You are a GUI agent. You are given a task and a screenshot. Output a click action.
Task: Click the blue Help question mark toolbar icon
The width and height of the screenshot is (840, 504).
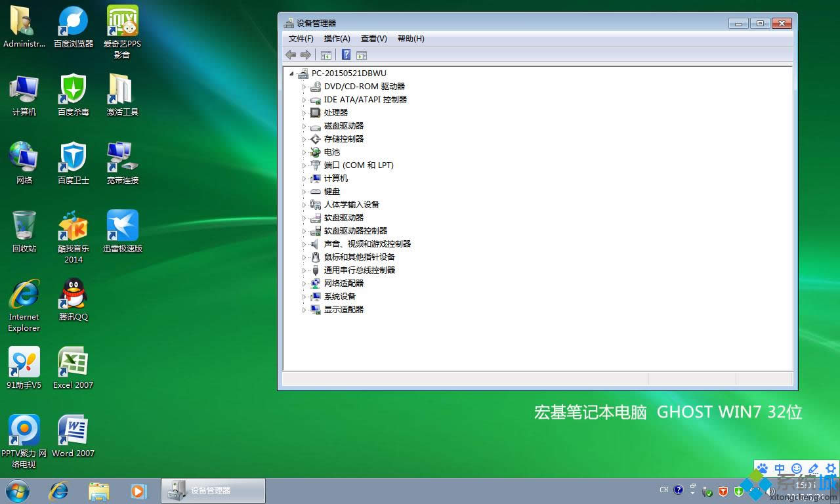coord(346,55)
